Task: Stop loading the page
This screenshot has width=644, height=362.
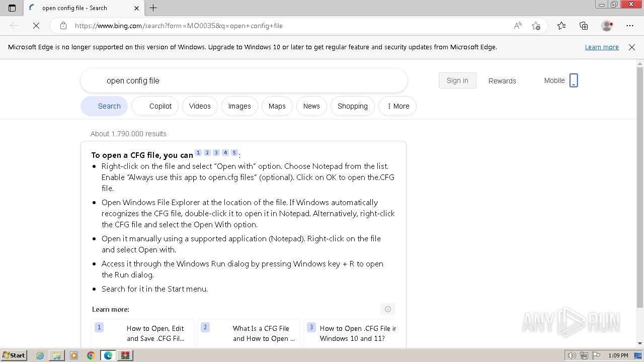Action: (36, 26)
